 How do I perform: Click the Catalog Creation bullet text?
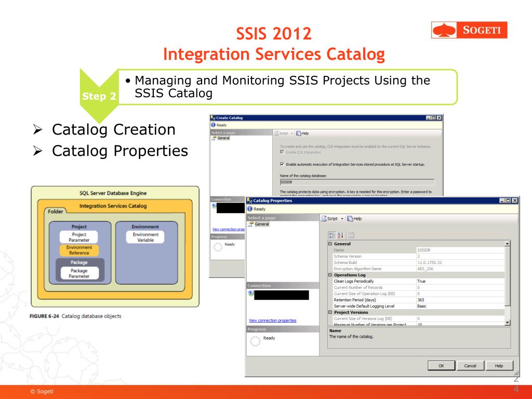(114, 129)
